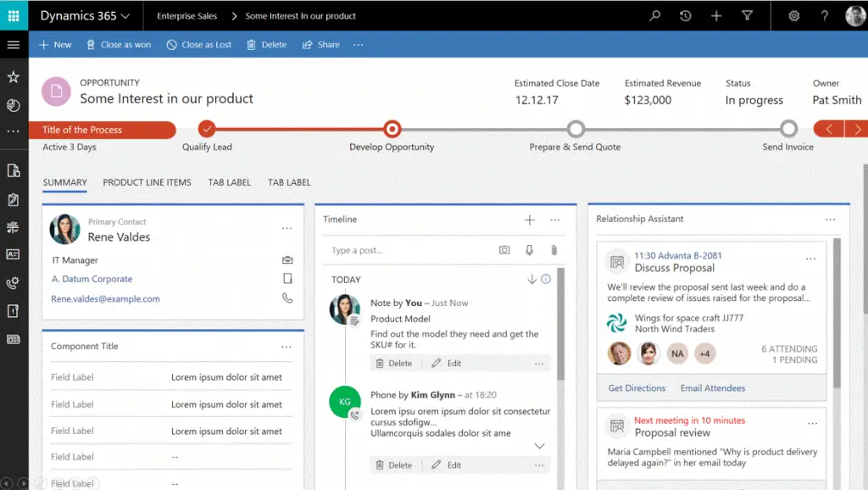Open global search via magnifier icon

[x=656, y=14]
